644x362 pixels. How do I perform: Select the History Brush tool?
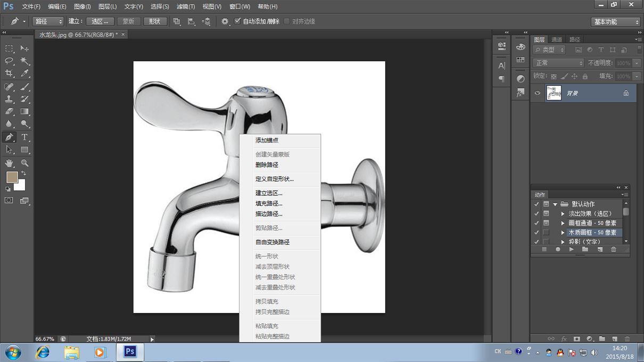(x=24, y=99)
